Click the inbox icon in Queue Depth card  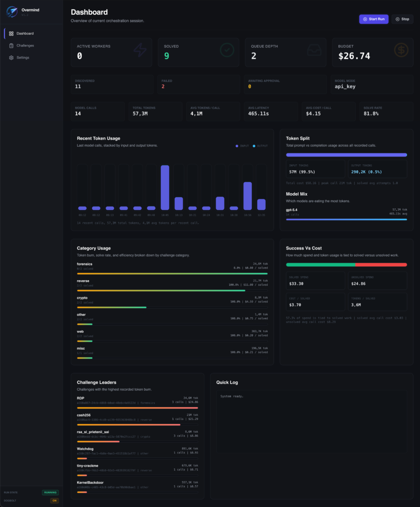coord(314,50)
